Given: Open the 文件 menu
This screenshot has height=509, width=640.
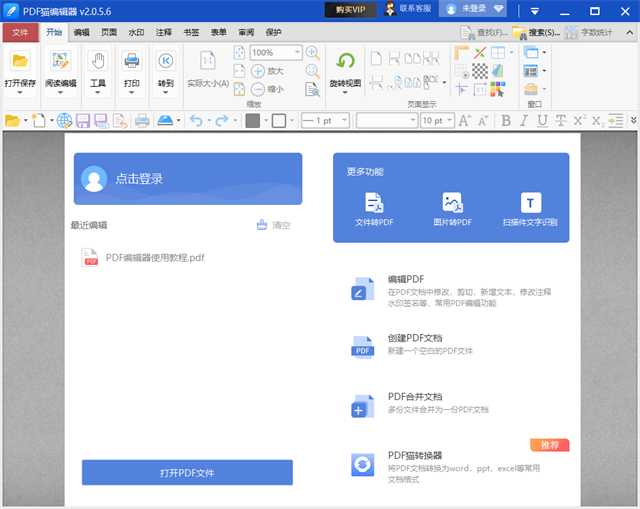Looking at the screenshot, I should coord(20,33).
